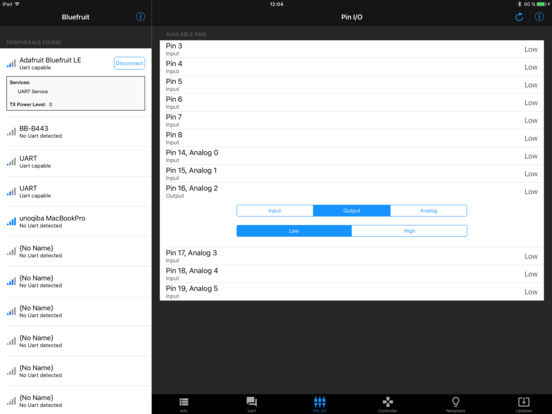Click UART Service in Services box

click(33, 92)
